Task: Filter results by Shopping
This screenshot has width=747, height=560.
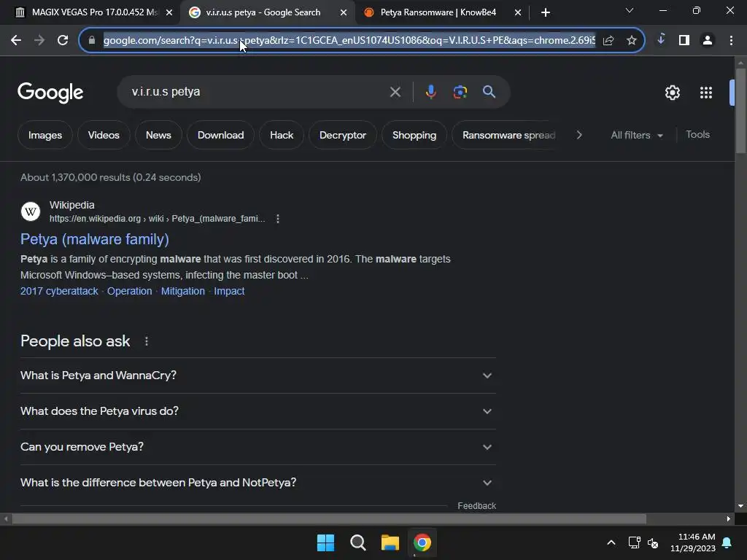Action: point(414,135)
